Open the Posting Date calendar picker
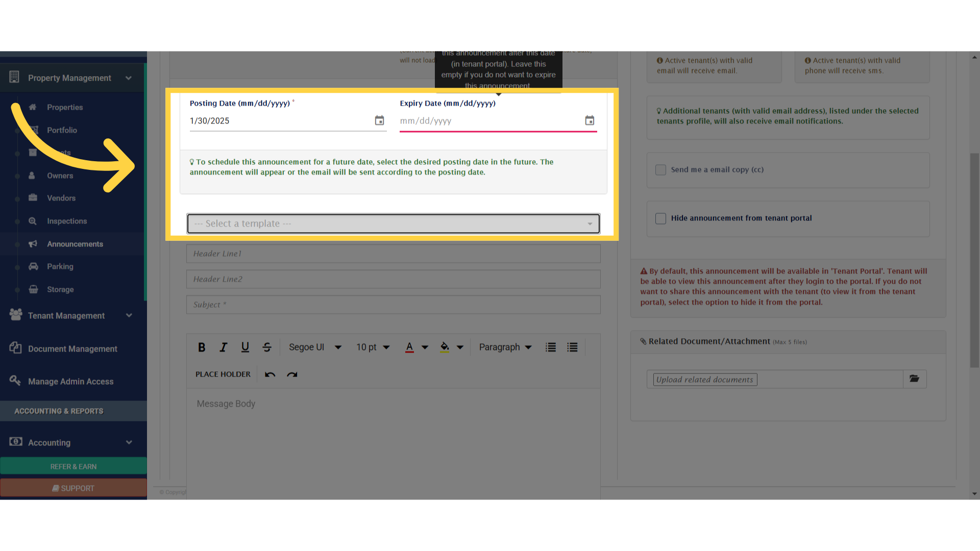 [379, 120]
